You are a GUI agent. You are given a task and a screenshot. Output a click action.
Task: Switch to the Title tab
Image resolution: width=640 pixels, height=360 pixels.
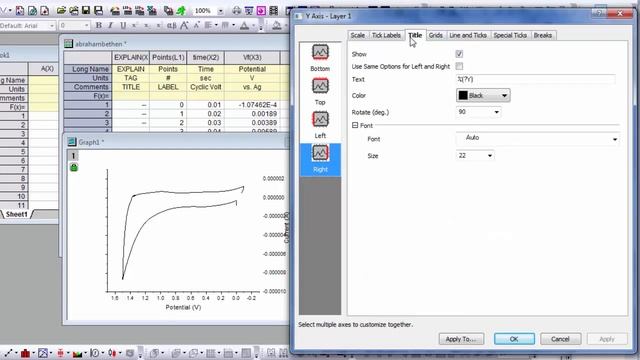(415, 35)
